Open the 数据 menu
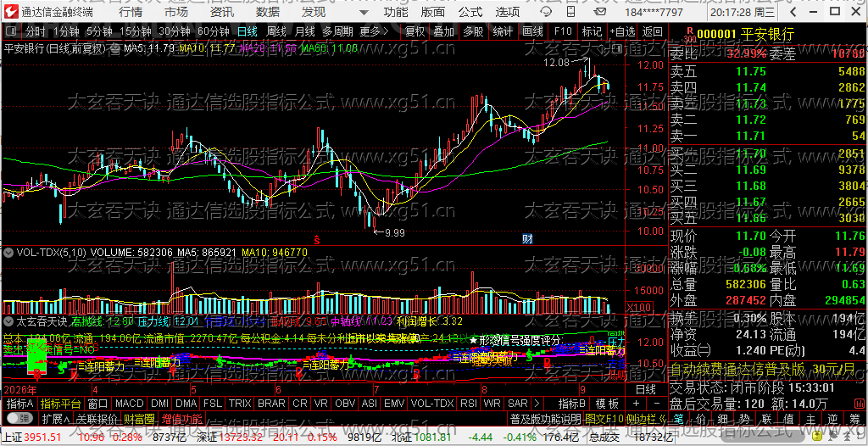Screen dimensions: 868x446 tap(268, 12)
